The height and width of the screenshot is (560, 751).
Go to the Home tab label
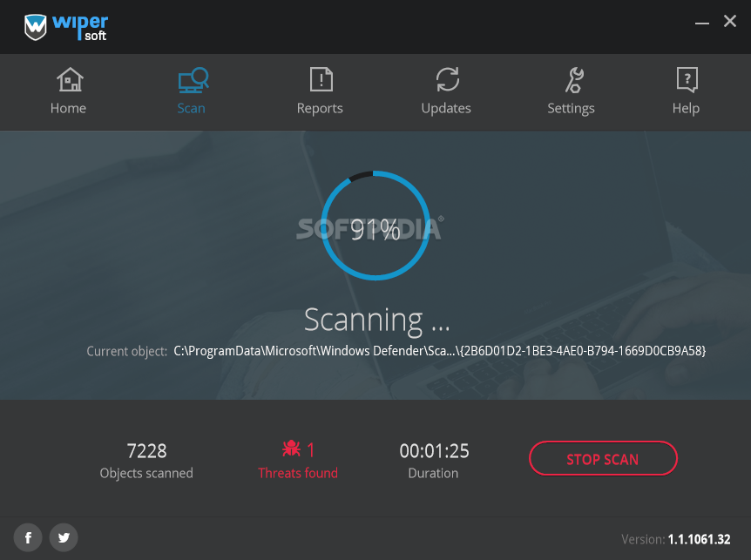[68, 108]
